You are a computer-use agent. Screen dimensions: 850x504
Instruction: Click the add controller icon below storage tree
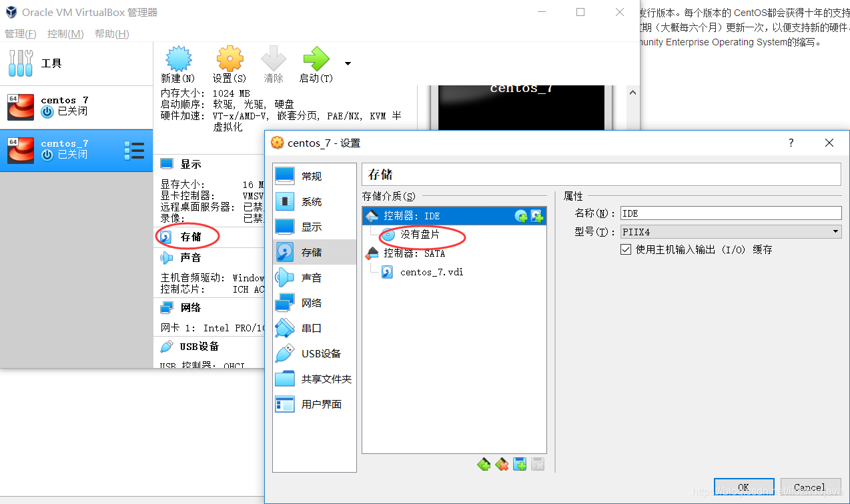coord(484,464)
